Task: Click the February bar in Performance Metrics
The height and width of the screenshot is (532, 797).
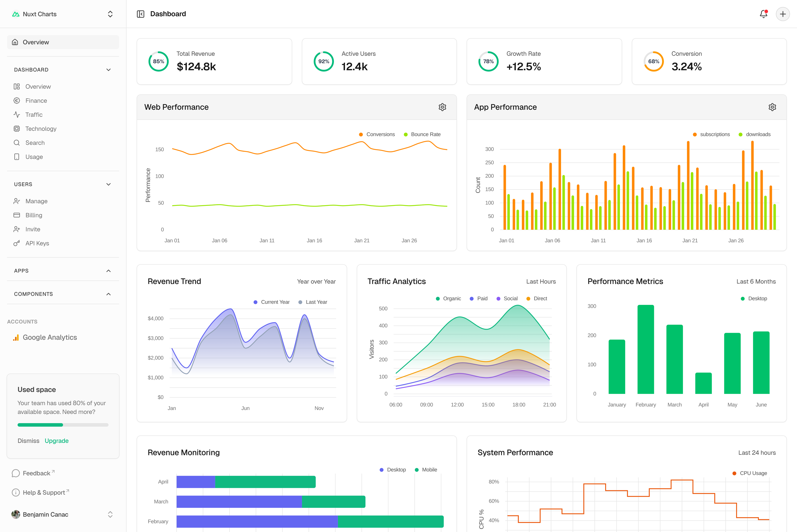Action: 646,349
